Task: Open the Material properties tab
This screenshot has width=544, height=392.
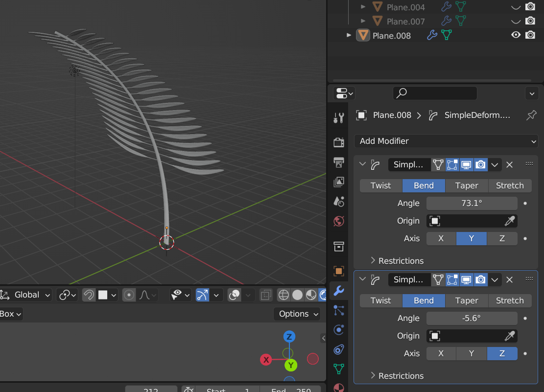Action: [x=339, y=388]
